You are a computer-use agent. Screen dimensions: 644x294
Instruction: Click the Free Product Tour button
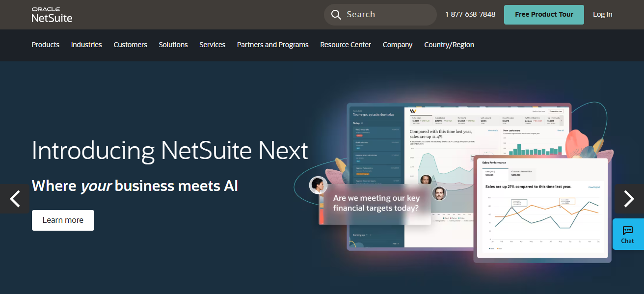tap(544, 14)
